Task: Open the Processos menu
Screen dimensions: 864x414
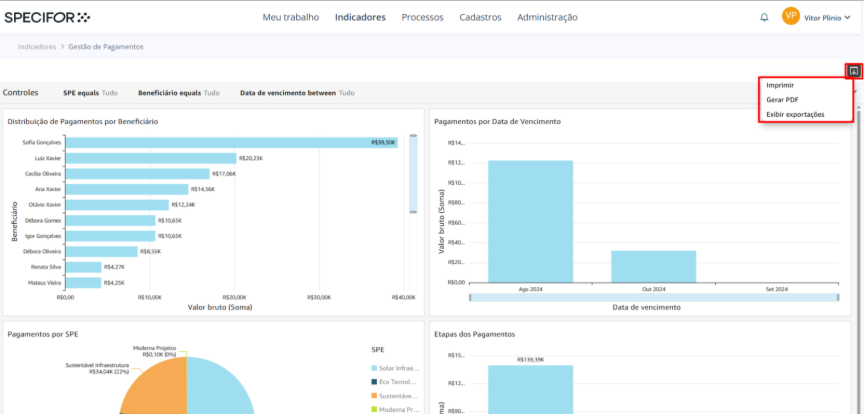Action: 422,17
